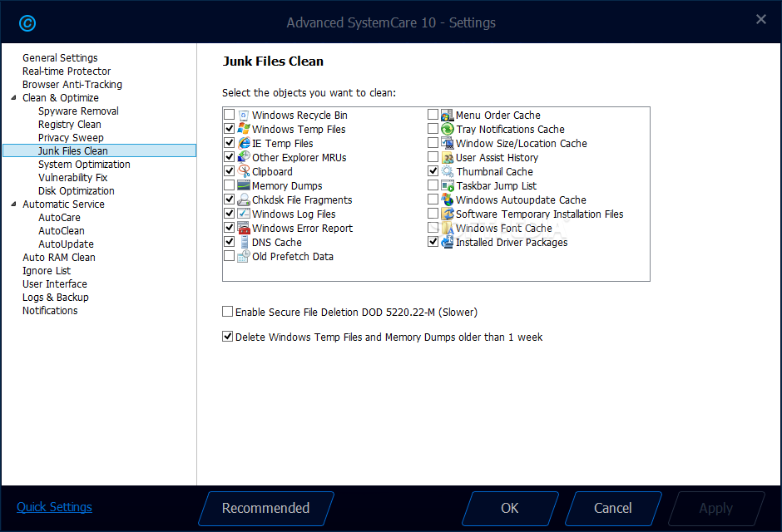
Task: Click the Windows Error Report icon
Action: coord(244,228)
